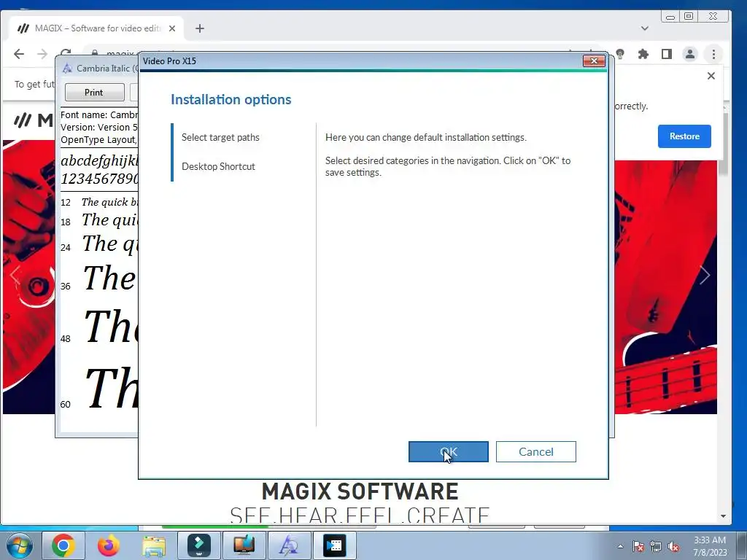Click the MAGIX tab title
The image size is (747, 560).
click(x=98, y=28)
